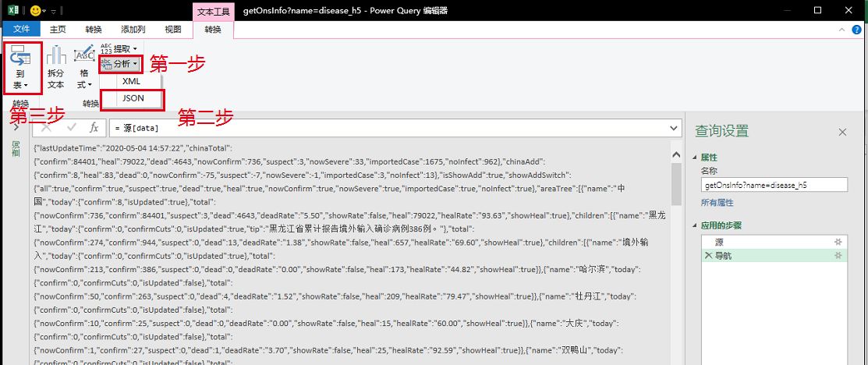Open the 分析 parse dropdown

[x=120, y=64]
